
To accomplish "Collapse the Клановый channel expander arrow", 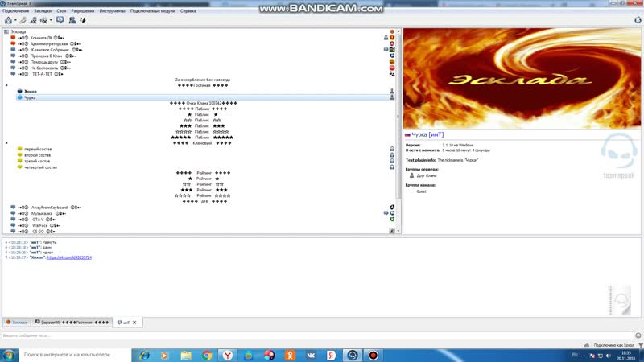I will pyautogui.click(x=6, y=143).
